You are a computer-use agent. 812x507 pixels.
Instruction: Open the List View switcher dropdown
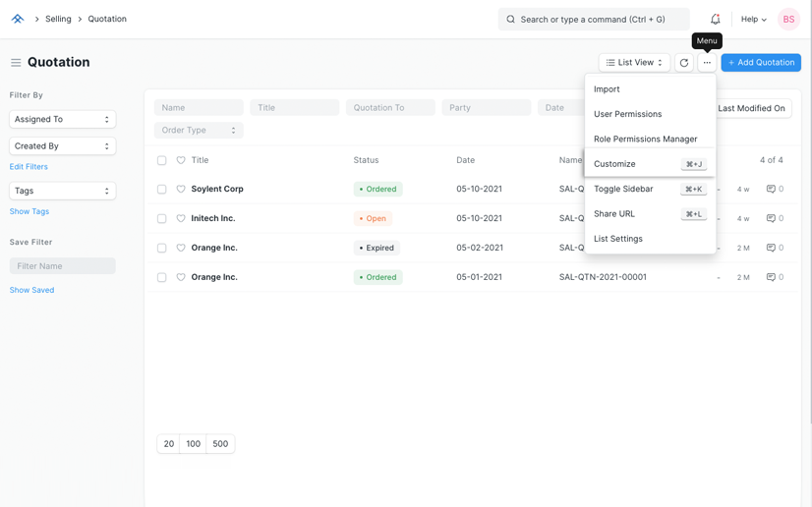[634, 63]
